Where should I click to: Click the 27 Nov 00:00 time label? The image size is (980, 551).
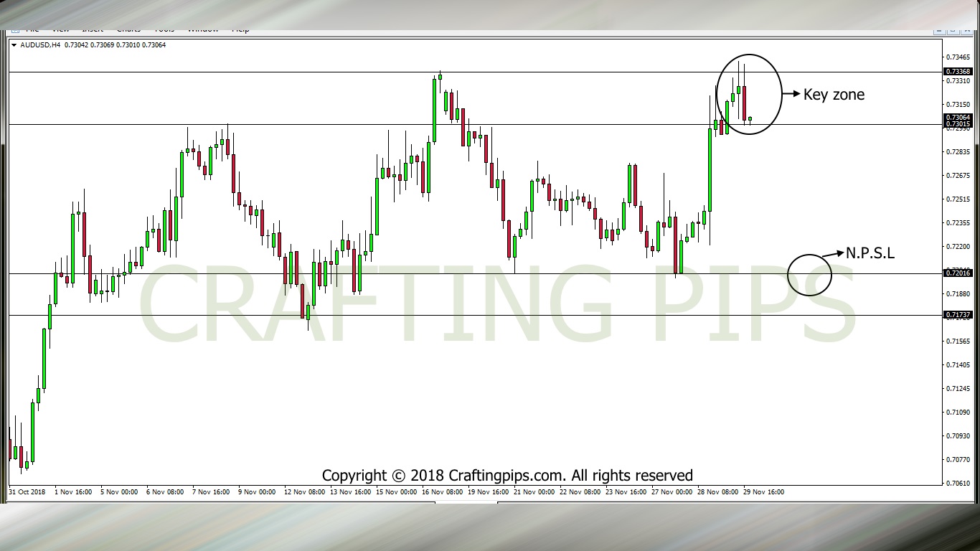(672, 492)
